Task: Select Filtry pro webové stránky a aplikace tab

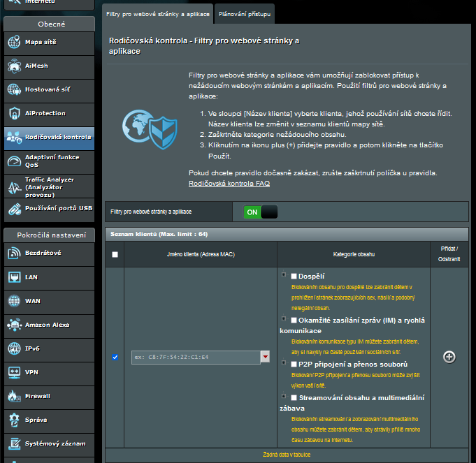Action: point(157,13)
